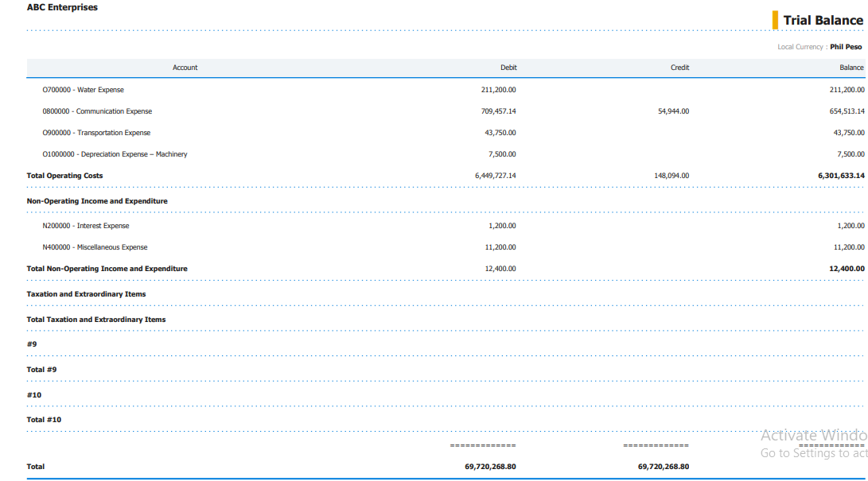
Task: Click the Total #10 label
Action: coord(44,420)
